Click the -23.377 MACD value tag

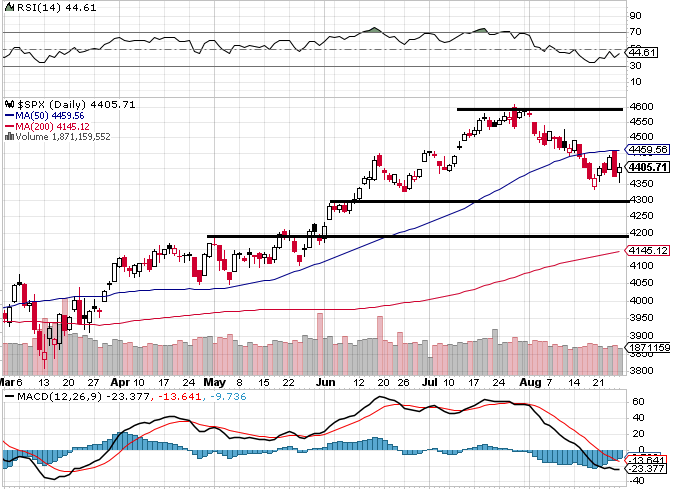(x=646, y=469)
